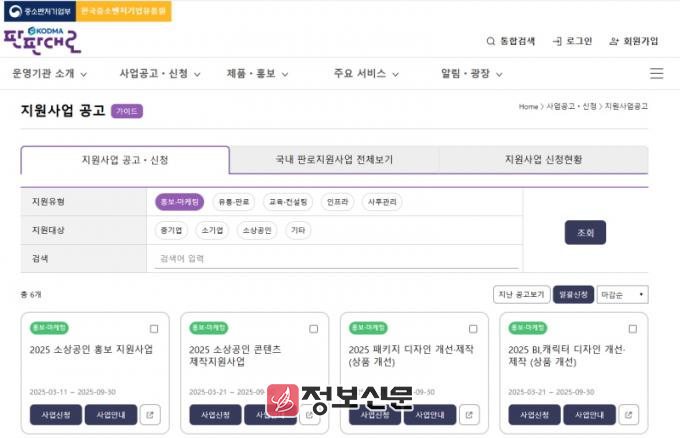The image size is (680, 438).
Task: Tick checkbox on 소상공인 콘텐츠 제작지원사업 card
Action: pyautogui.click(x=313, y=328)
